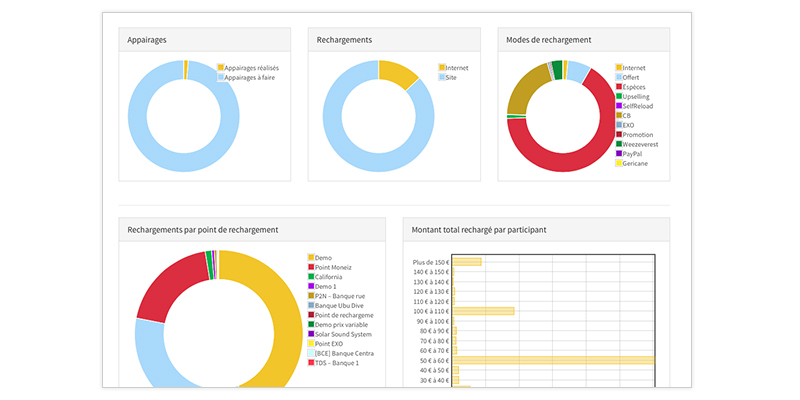Click the Gericane legend entry
Viewport: 800px width, 400px height.
coord(632,163)
